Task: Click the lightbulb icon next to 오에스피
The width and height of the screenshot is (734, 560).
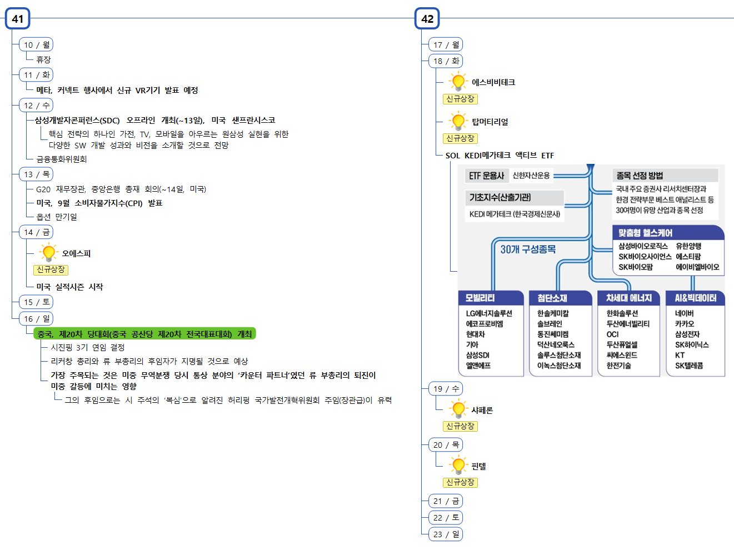Action: pyautogui.click(x=48, y=253)
